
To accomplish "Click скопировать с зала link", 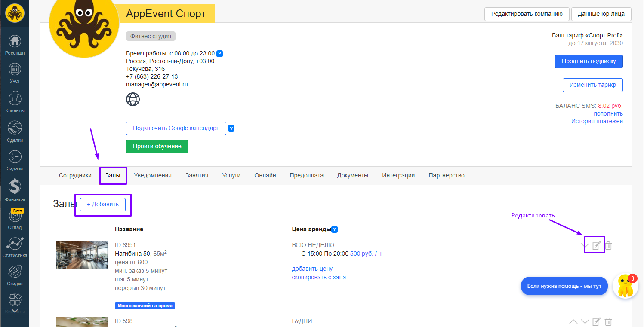I will pos(319,277).
